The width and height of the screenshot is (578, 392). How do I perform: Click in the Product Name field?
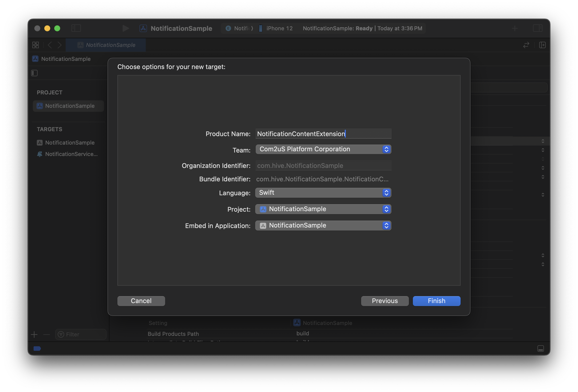[323, 134]
